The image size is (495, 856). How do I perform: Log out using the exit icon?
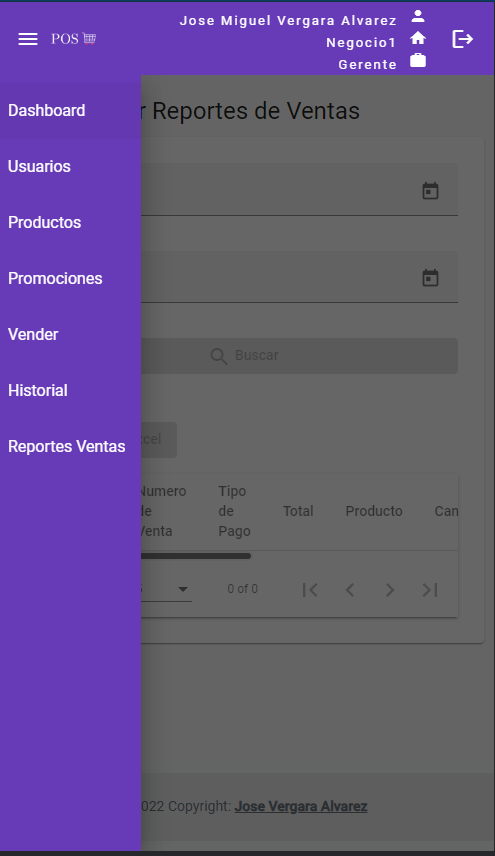(462, 39)
